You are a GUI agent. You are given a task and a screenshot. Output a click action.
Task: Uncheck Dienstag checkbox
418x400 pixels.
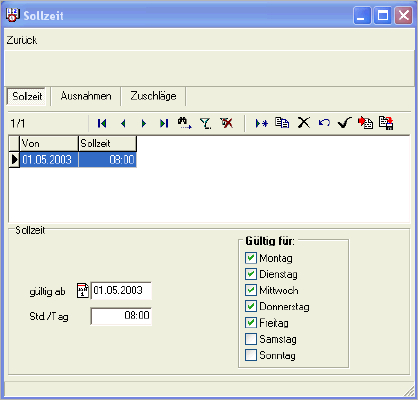click(x=251, y=274)
